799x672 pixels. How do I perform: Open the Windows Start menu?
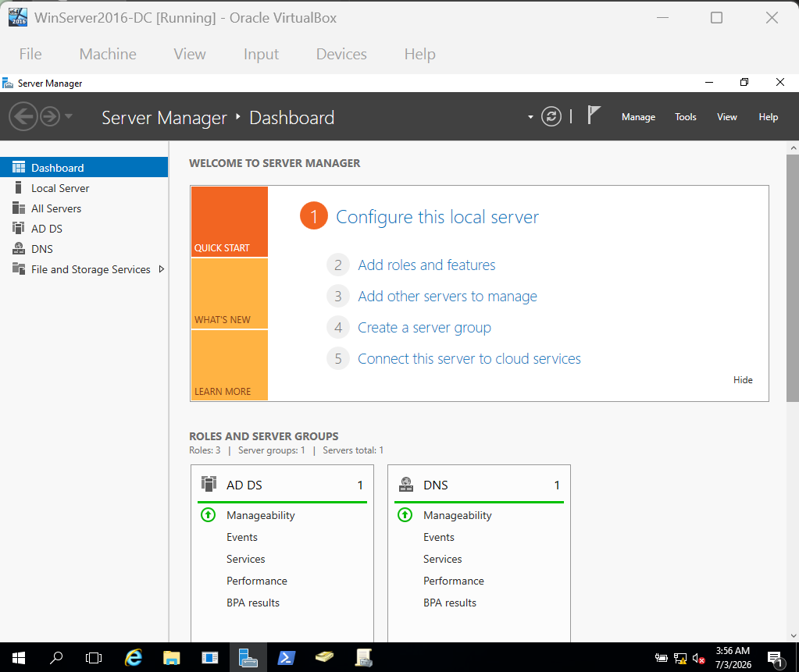[18, 658]
